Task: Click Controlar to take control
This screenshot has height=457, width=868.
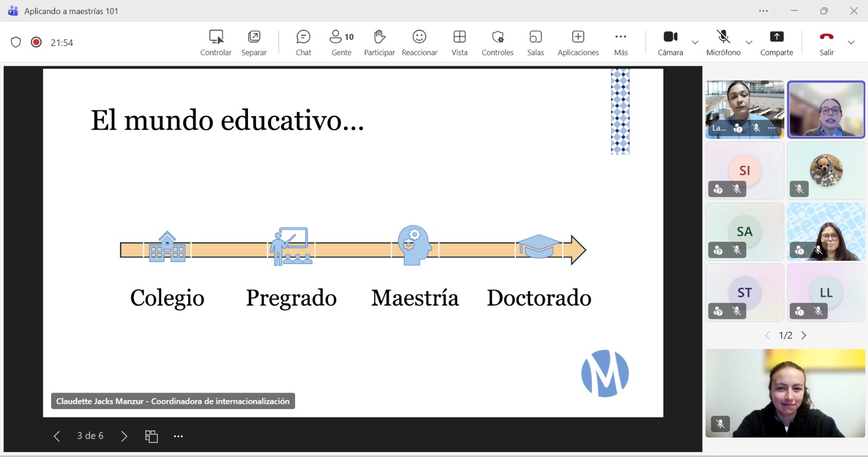Action: (x=216, y=42)
